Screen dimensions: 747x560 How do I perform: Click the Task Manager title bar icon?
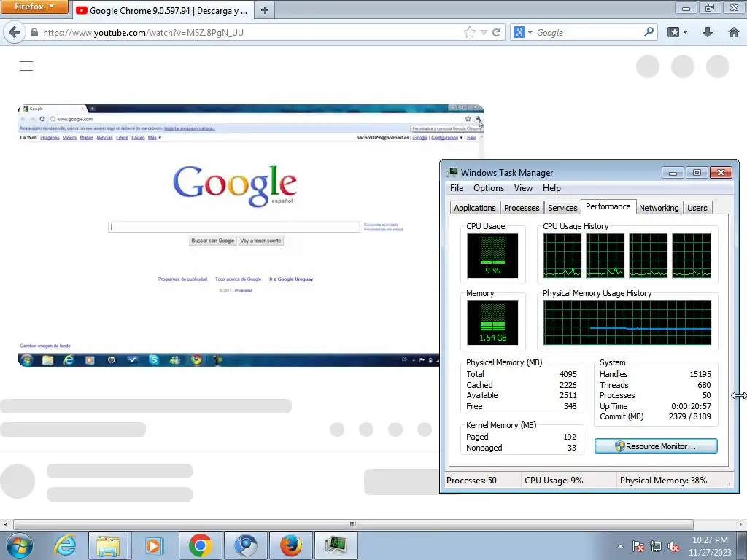[x=452, y=172]
